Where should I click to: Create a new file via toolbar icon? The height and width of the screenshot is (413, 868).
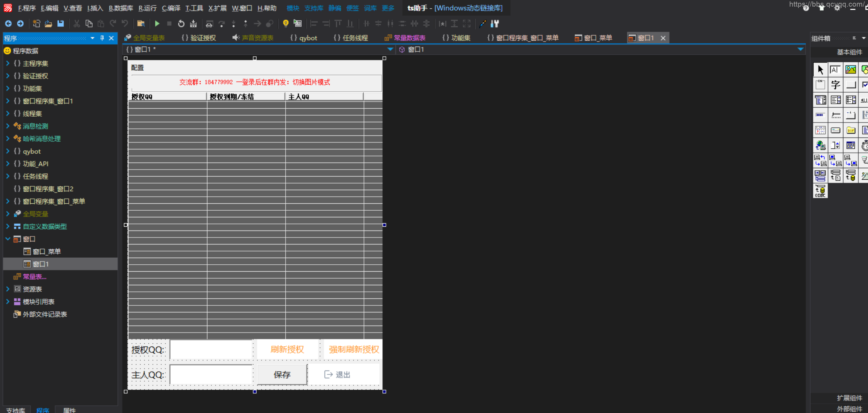pyautogui.click(x=36, y=24)
